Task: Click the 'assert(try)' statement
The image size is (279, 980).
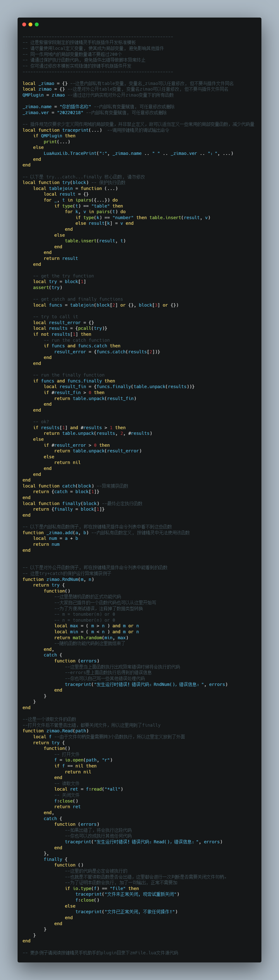Action: tap(48, 288)
